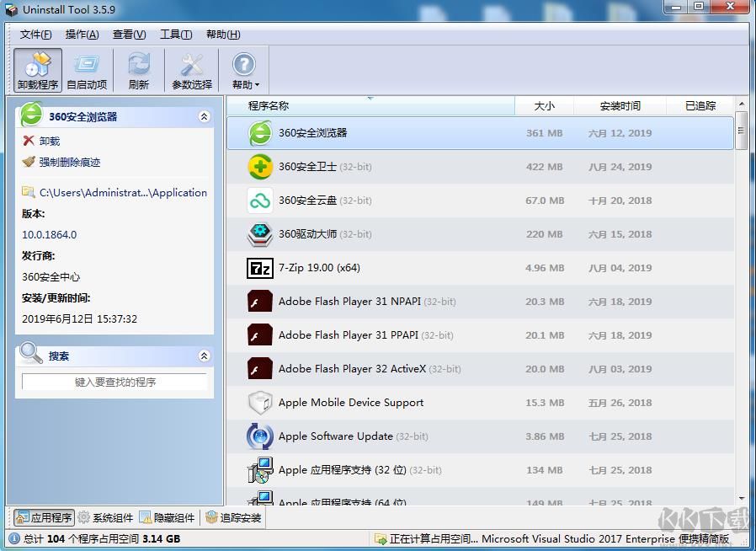Click the 360安全浏览器 icon in the program list
The height and width of the screenshot is (551, 756).
pos(260,133)
